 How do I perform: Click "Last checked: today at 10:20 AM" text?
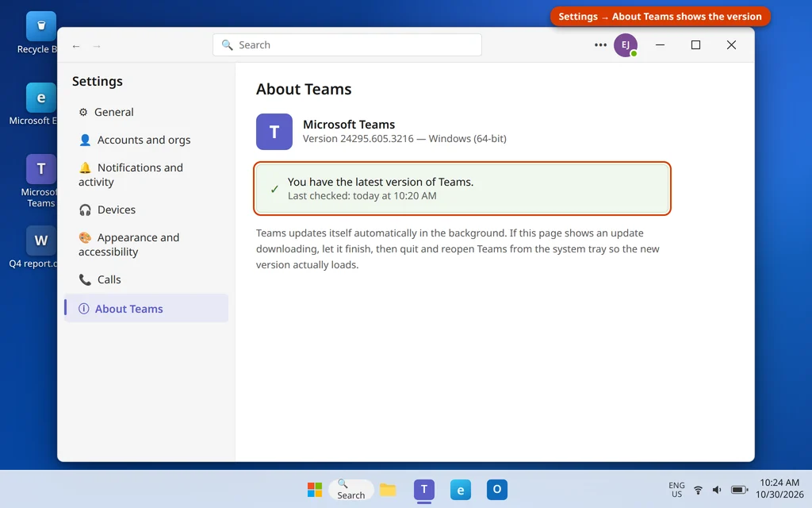362,196
